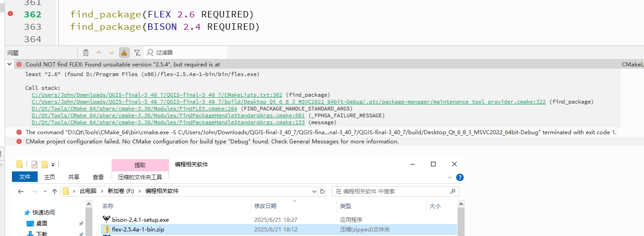
Task: Open Explorer help question mark icon
Action: [459, 177]
